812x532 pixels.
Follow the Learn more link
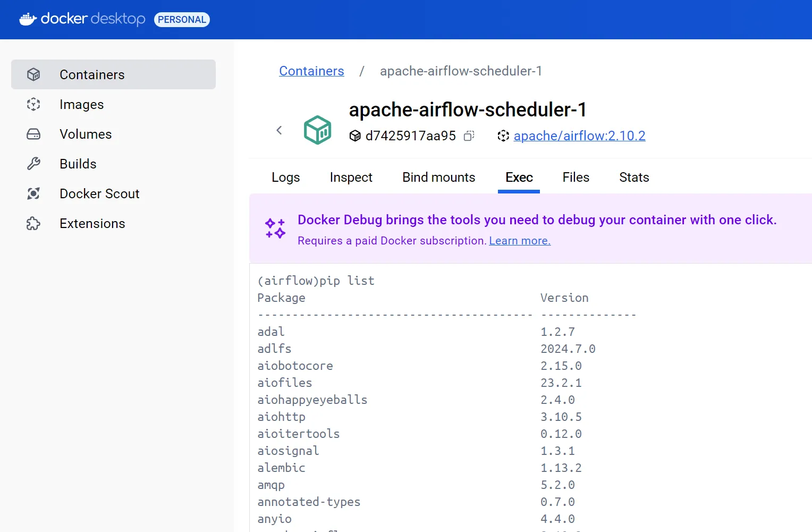click(519, 241)
